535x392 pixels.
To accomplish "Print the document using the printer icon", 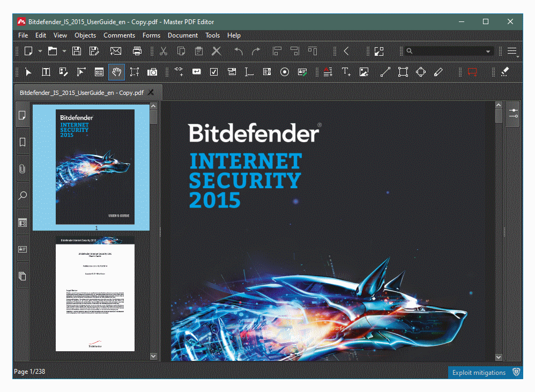I will [x=137, y=51].
